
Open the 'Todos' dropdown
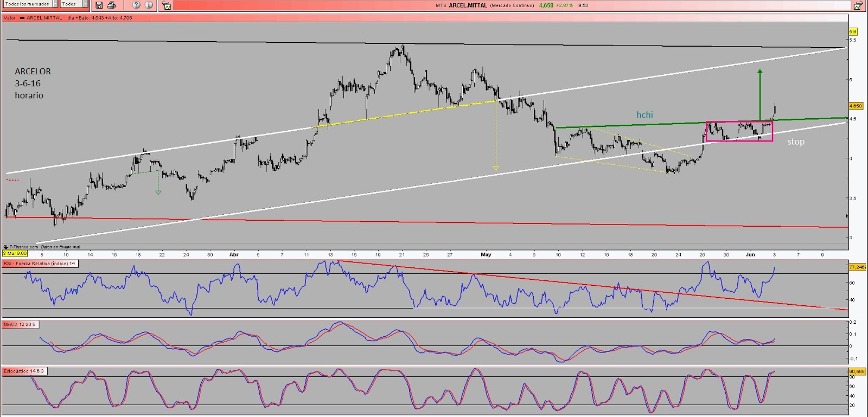point(74,4)
